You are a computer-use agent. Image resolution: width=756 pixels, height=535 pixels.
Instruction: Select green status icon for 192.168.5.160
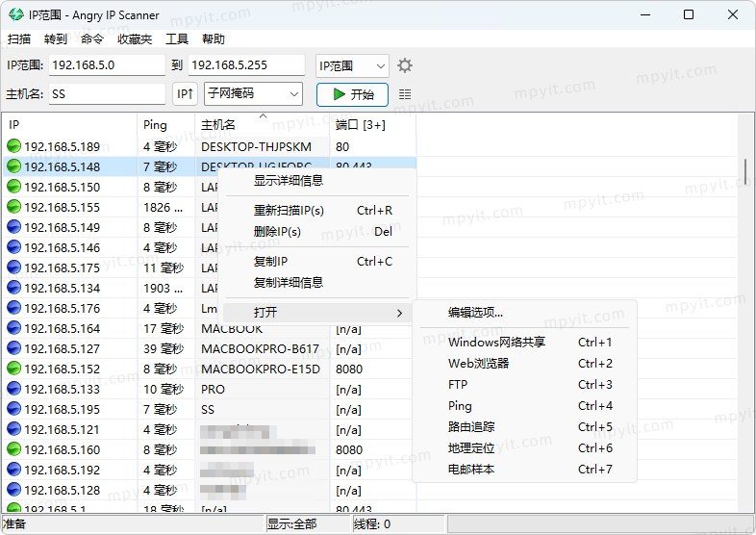(14, 449)
